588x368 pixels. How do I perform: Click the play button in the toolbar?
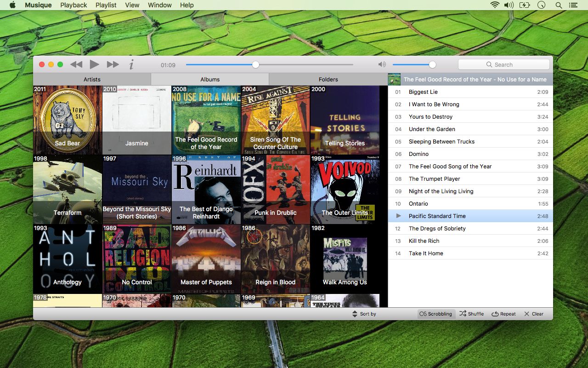[94, 64]
